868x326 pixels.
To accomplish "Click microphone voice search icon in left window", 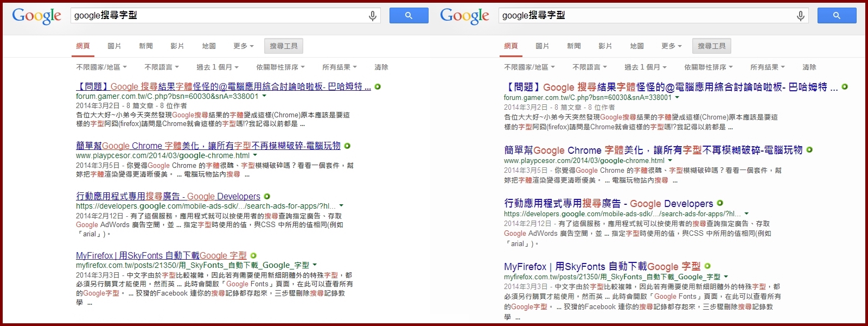I will [373, 16].
